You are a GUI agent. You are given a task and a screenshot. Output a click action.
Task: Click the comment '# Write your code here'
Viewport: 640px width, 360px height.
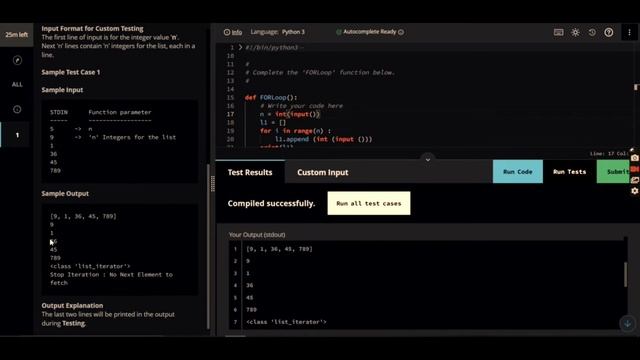(301, 106)
